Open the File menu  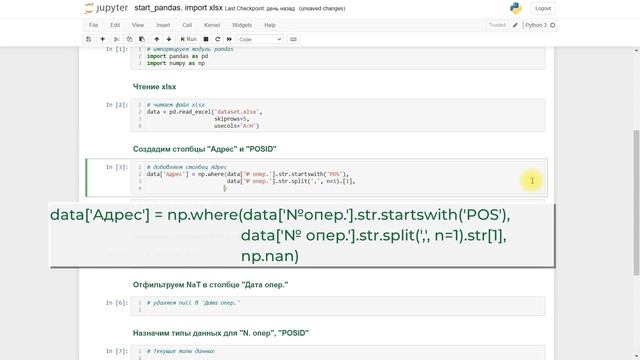[93, 25]
